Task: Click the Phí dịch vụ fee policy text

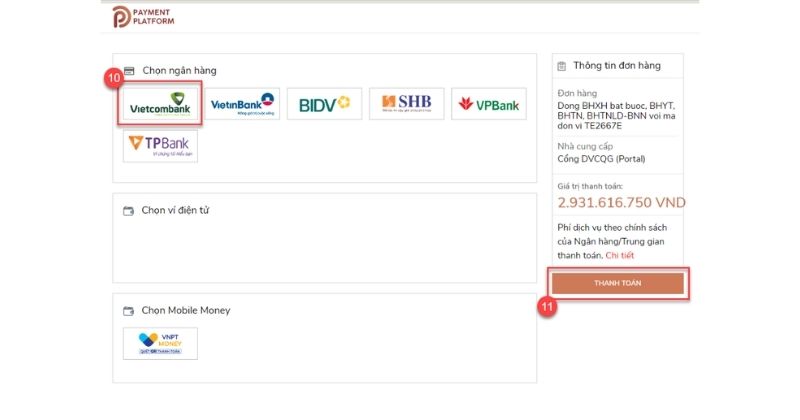Action: [x=612, y=241]
